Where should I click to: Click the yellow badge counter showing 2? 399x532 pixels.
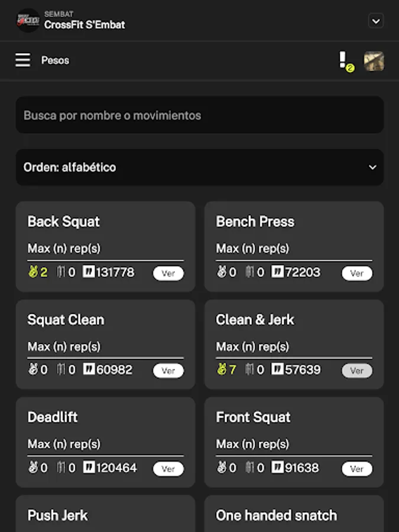pyautogui.click(x=351, y=66)
